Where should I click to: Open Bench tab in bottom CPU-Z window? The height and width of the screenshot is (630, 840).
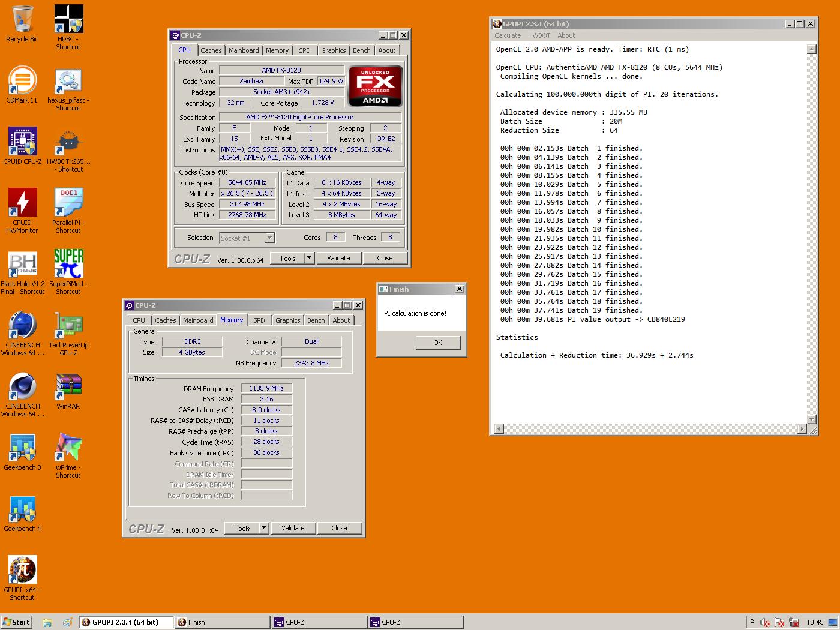316,320
